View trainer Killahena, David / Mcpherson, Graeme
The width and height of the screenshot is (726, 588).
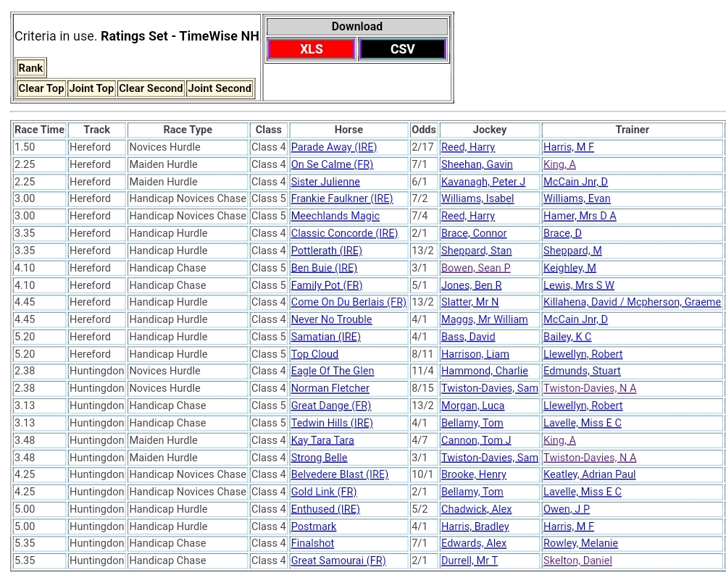[x=632, y=302]
